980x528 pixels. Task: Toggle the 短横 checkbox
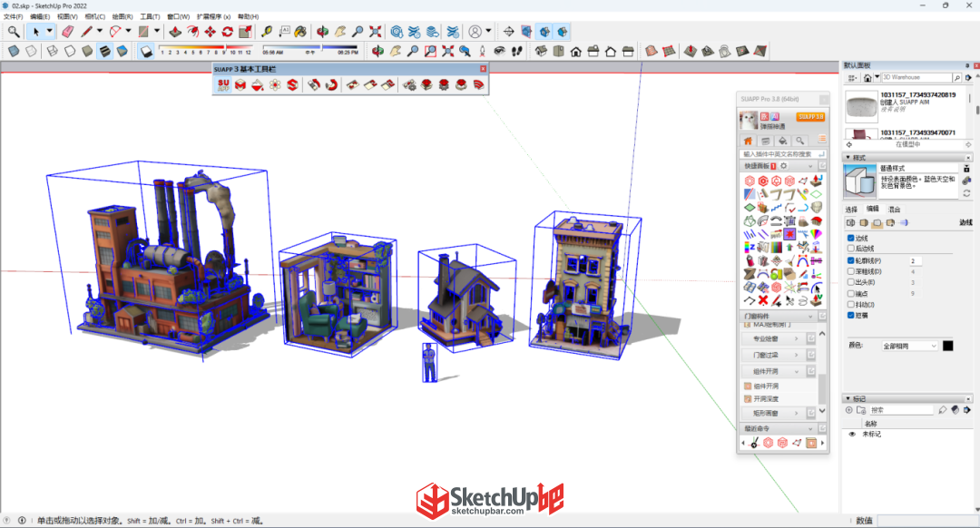[x=850, y=316]
